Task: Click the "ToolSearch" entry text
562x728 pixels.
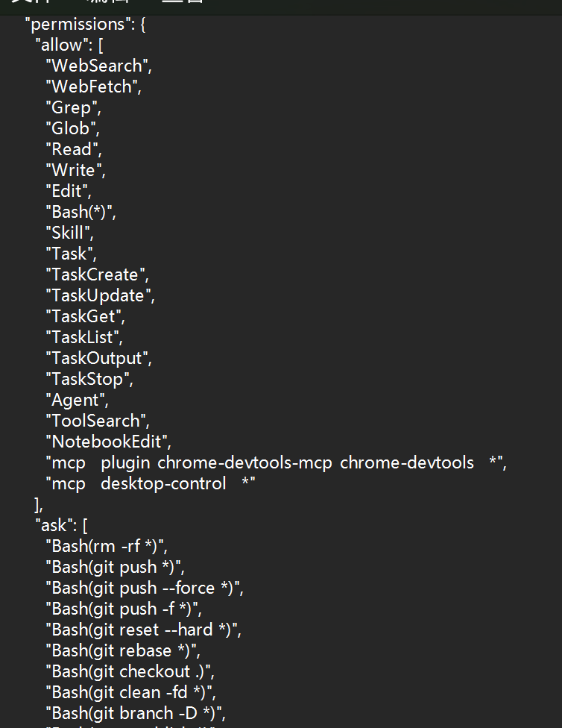Action: pos(95,421)
